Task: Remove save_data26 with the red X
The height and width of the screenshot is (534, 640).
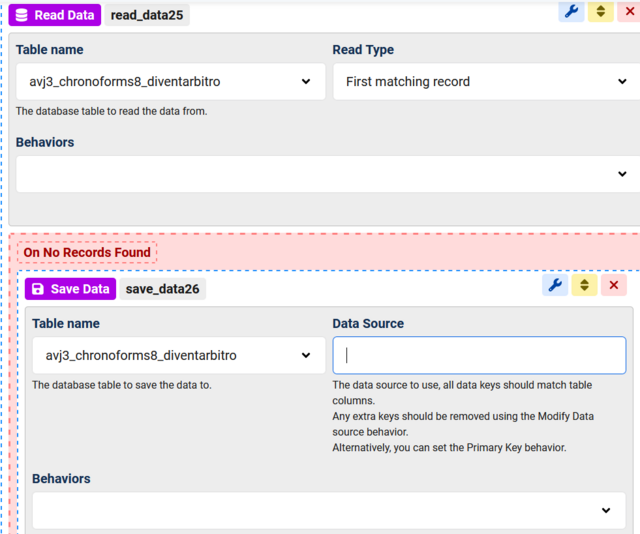Action: 614,285
